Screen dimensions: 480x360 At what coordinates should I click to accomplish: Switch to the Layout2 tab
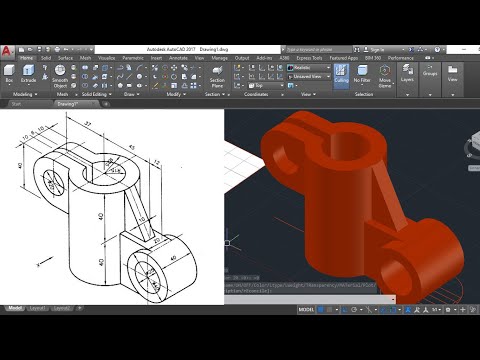coord(61,308)
